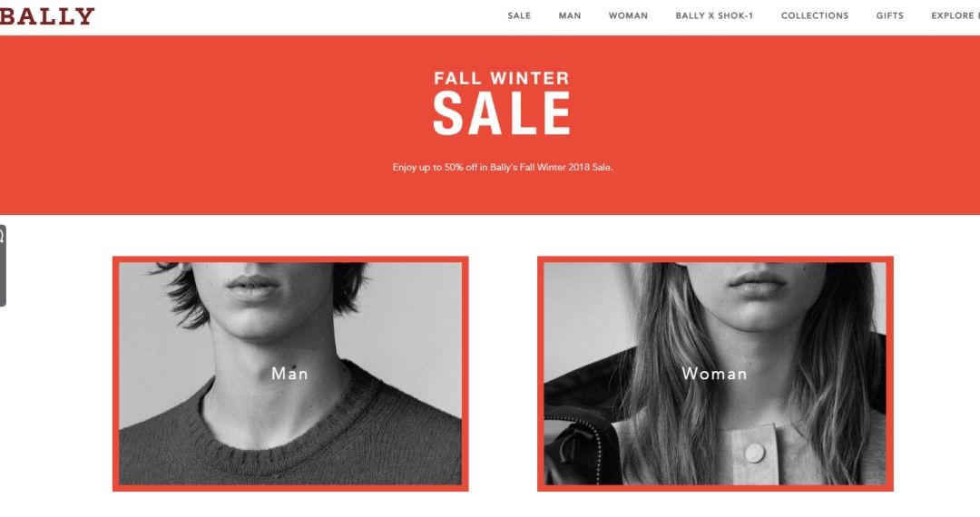Click the 'Enjoy up to 50% off' text
980x517 pixels.
pyautogui.click(x=503, y=167)
